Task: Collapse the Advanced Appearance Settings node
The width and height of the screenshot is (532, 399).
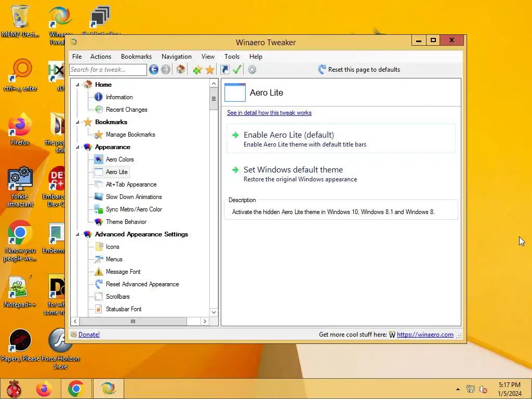Action: pyautogui.click(x=78, y=234)
